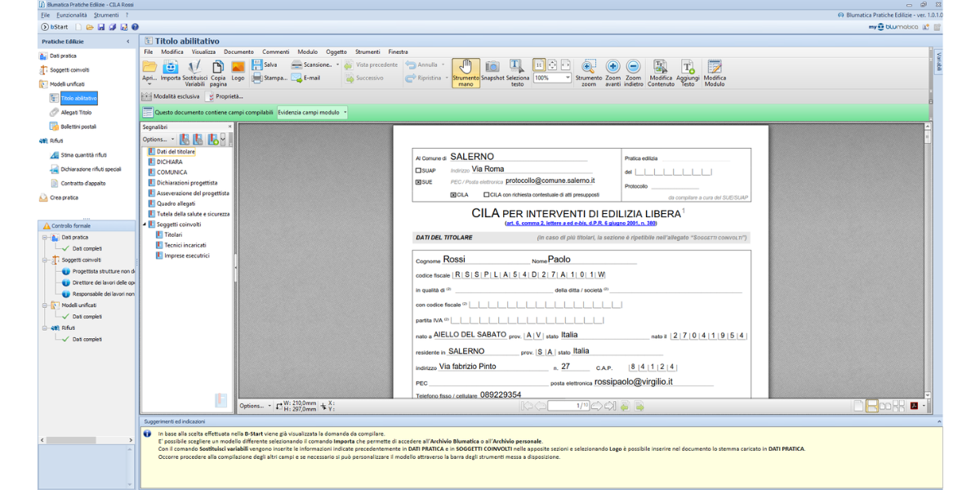The width and height of the screenshot is (980, 490).
Task: Open the Documento menu
Action: pos(239,51)
